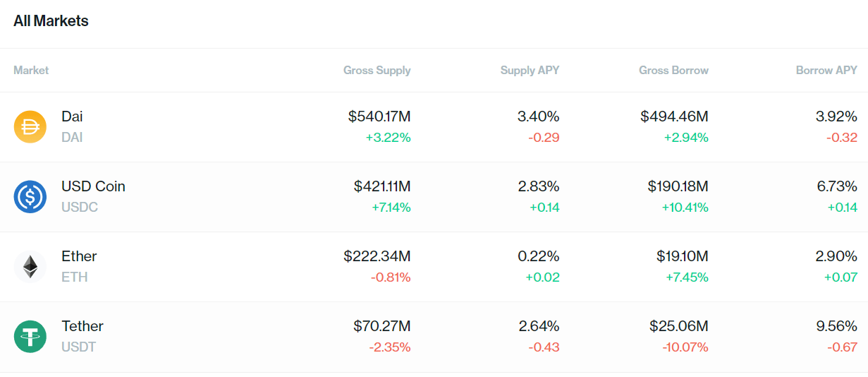Click the USDT ticker symbol

(x=78, y=347)
